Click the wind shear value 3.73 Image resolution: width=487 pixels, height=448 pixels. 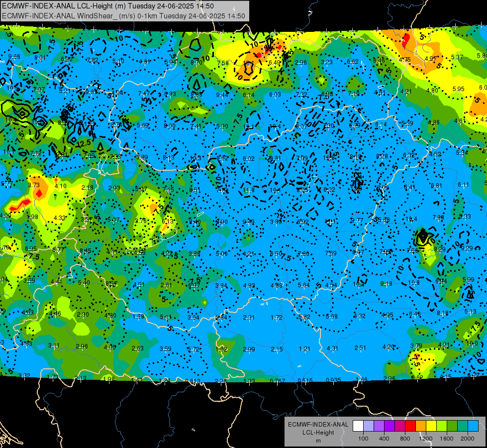click(x=33, y=185)
